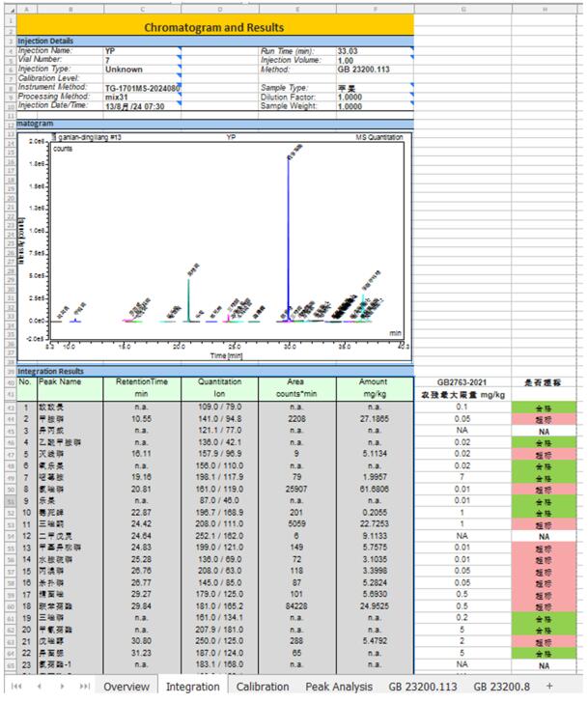Click previous sheet navigation arrow
Image resolution: width=588 pixels, height=703 pixels.
point(38,686)
